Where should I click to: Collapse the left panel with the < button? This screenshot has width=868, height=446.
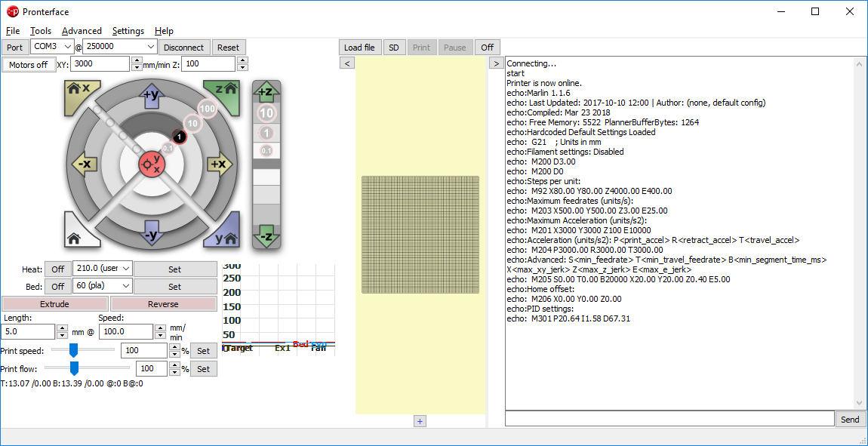346,63
